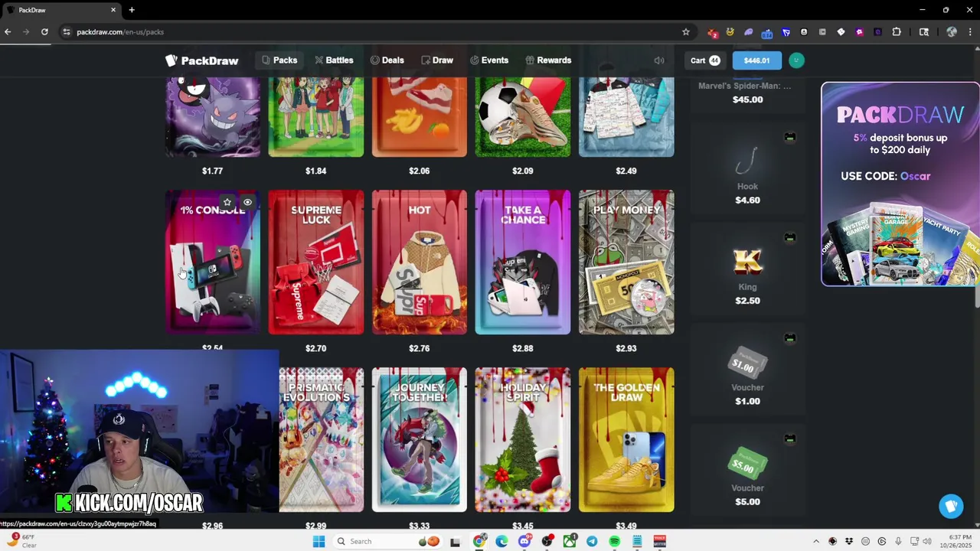Image resolution: width=980 pixels, height=551 pixels.
Task: Open the Gengar pack priced $1.77
Action: [213, 116]
